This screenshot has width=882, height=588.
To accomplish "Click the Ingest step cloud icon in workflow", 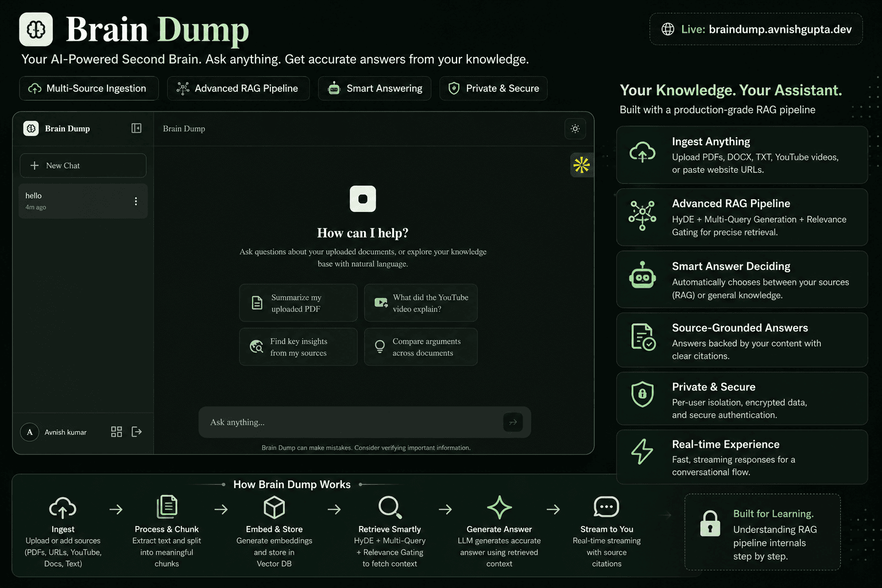I will click(x=63, y=508).
